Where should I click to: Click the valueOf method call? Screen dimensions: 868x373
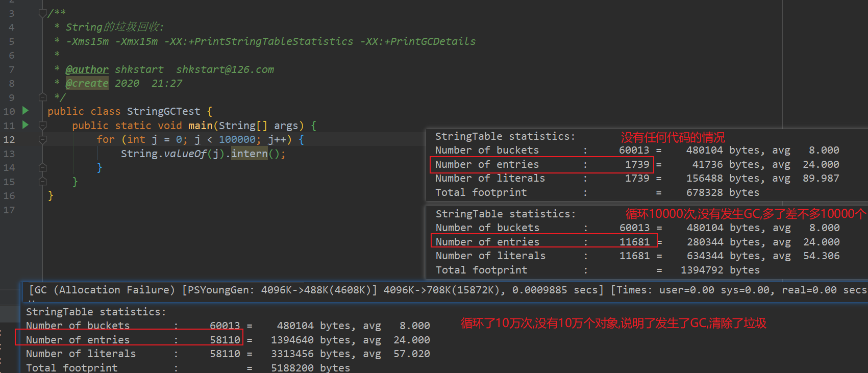(x=186, y=154)
